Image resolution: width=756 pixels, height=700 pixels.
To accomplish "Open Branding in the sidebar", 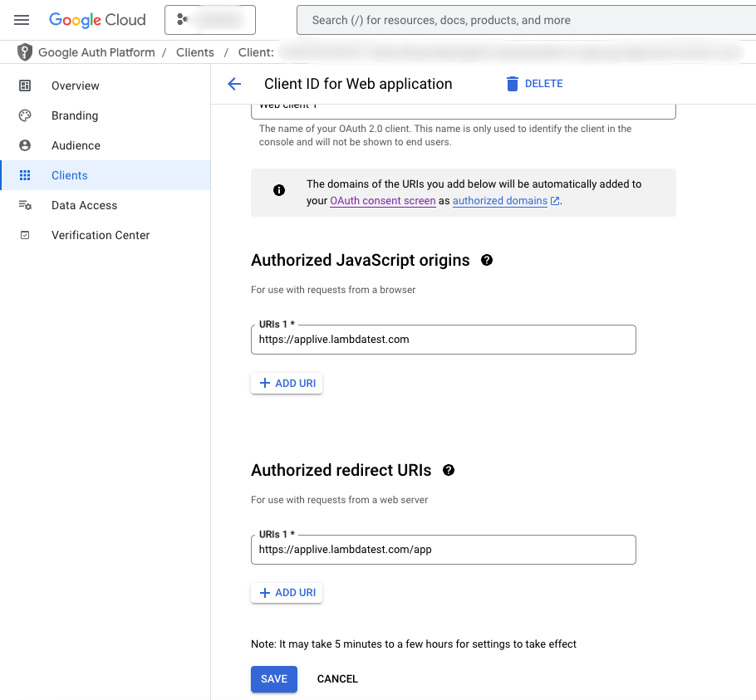I will [x=75, y=115].
